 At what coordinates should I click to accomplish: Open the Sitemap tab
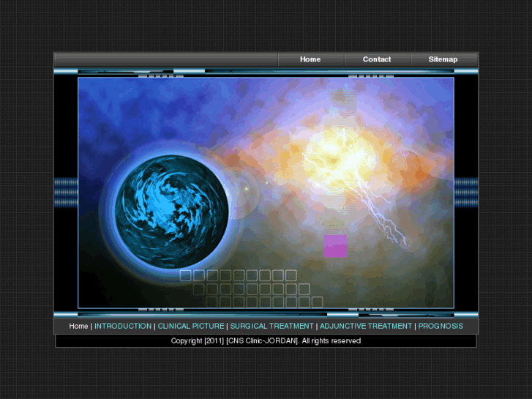(443, 60)
